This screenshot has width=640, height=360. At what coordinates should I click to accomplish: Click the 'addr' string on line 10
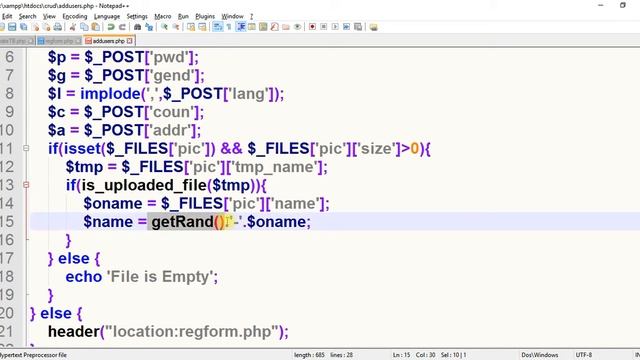pyautogui.click(x=171, y=130)
